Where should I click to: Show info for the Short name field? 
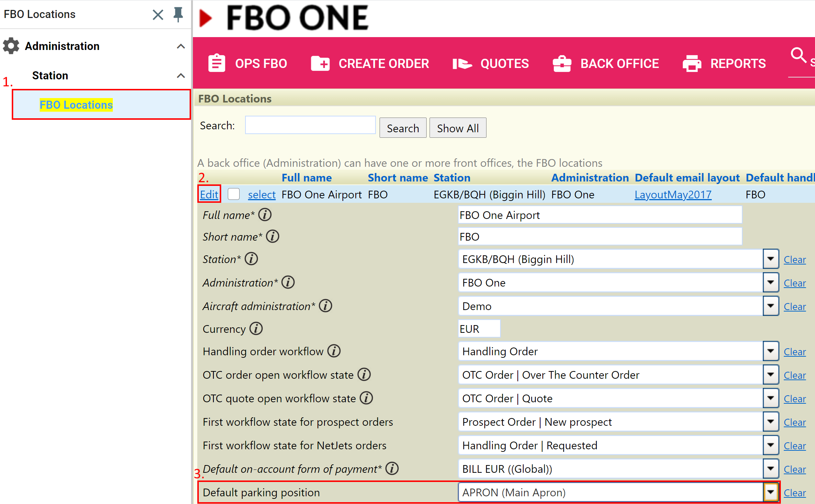coord(273,236)
